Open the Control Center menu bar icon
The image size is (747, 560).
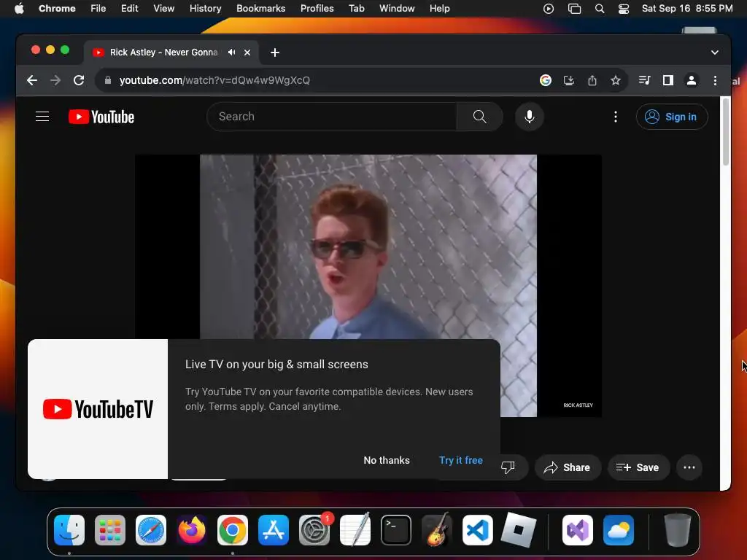(623, 9)
